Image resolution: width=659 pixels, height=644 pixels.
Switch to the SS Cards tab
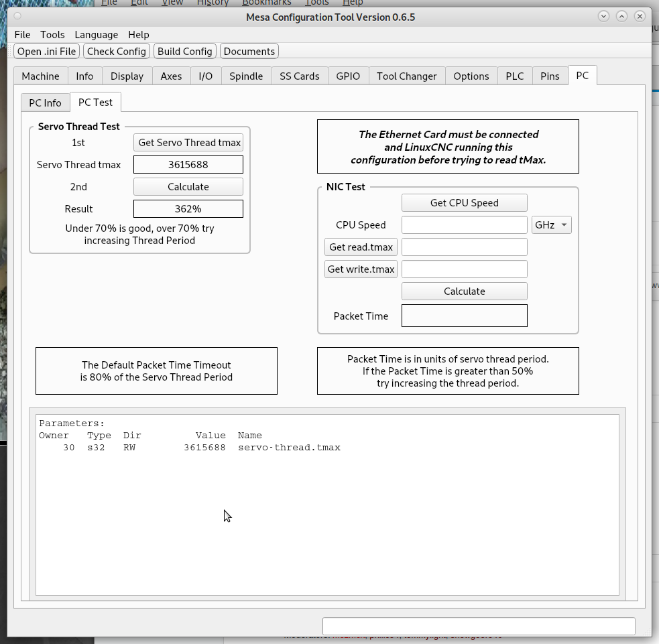click(300, 76)
